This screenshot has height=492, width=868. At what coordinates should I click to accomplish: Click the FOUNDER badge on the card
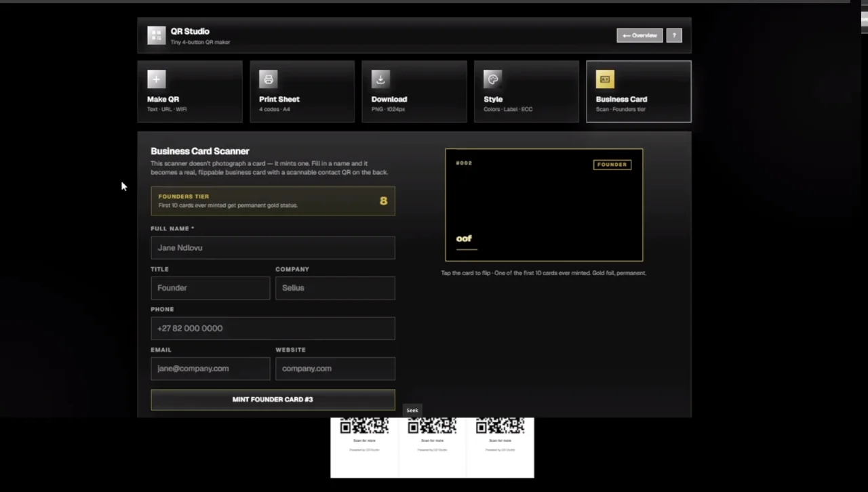click(612, 165)
